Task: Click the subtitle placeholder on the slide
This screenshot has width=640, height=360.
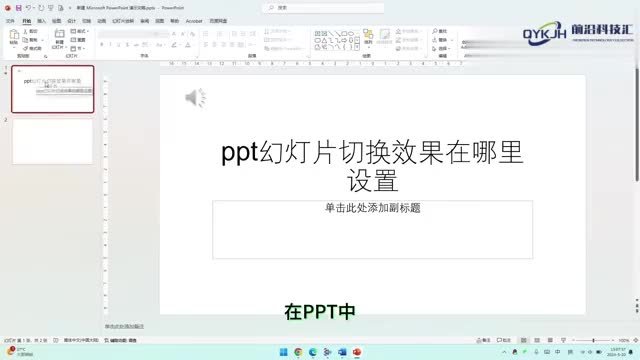Action: coord(372,229)
